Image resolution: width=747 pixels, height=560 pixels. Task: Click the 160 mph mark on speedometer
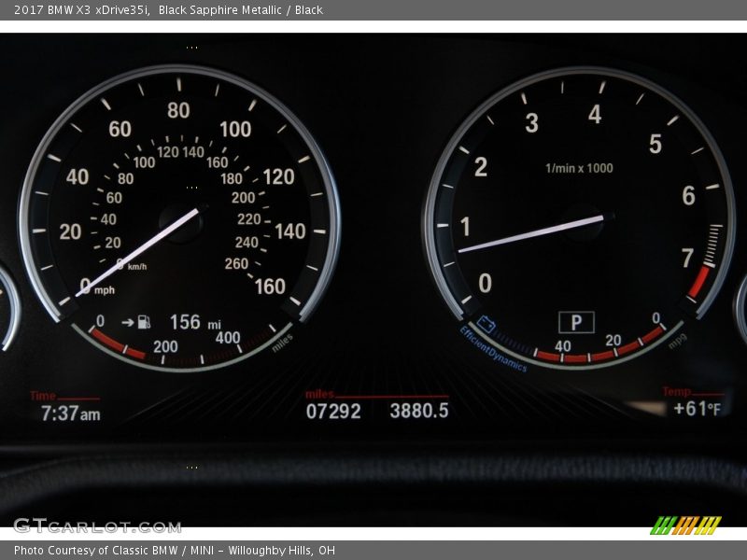270,287
